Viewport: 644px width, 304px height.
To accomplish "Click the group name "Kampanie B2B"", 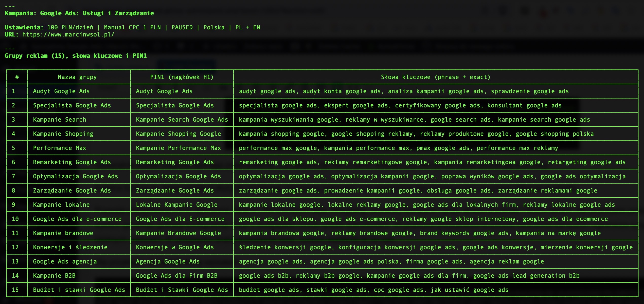I will click(54, 276).
